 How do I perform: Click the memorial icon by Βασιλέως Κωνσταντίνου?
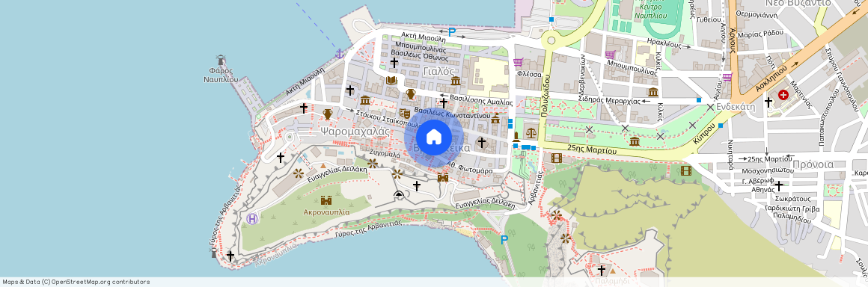pyautogui.click(x=495, y=118)
